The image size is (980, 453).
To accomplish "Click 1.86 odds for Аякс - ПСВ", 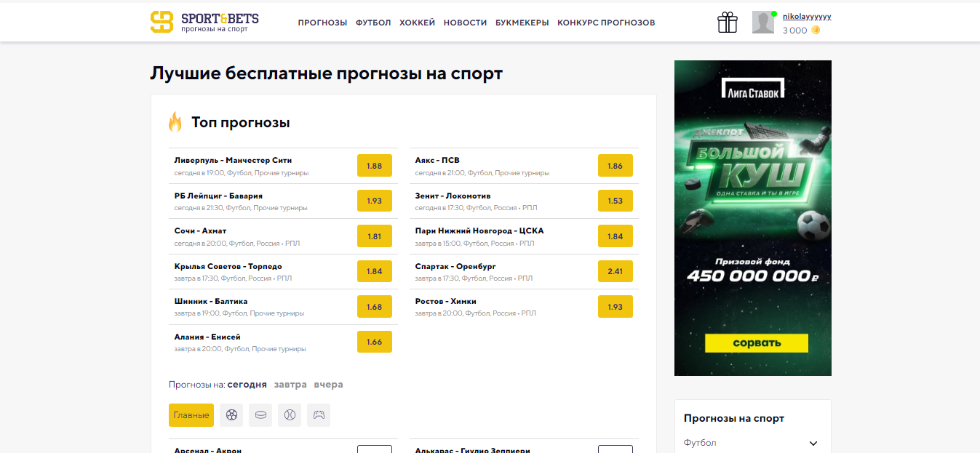I will (x=616, y=166).
